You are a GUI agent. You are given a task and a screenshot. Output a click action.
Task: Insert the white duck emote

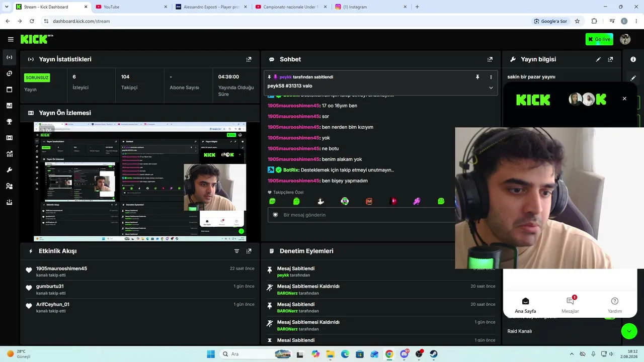(320, 201)
